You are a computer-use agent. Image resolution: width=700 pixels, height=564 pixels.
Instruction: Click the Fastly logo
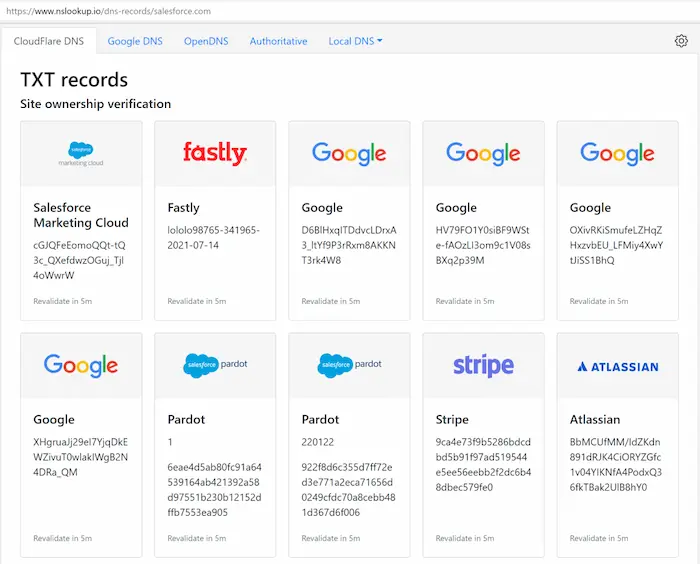pyautogui.click(x=215, y=153)
